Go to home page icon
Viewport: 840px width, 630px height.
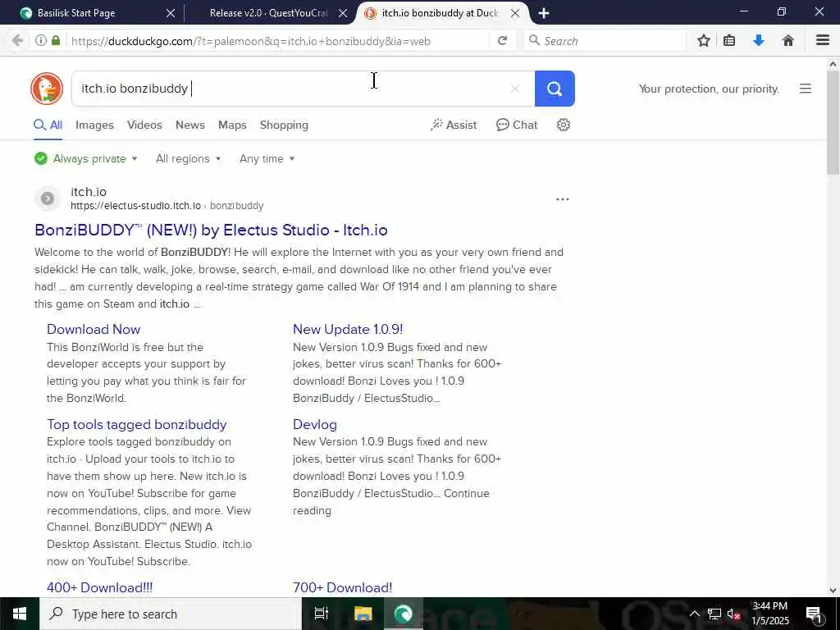click(787, 41)
